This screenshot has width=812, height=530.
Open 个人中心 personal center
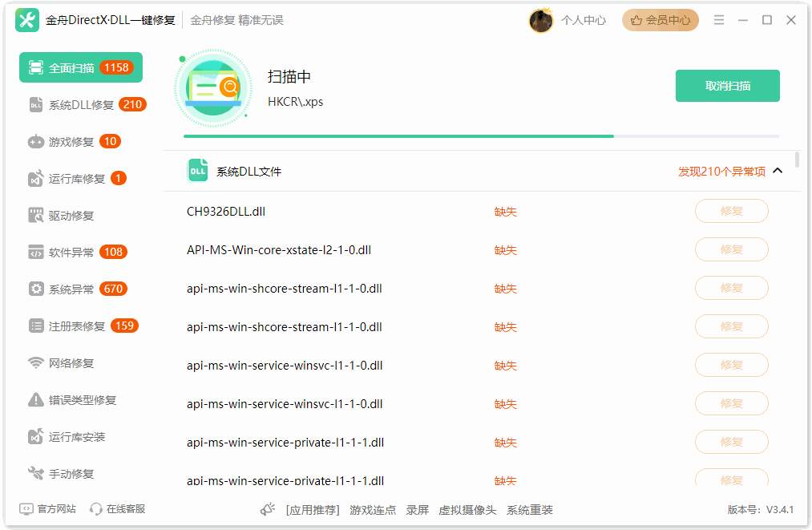pyautogui.click(x=583, y=20)
